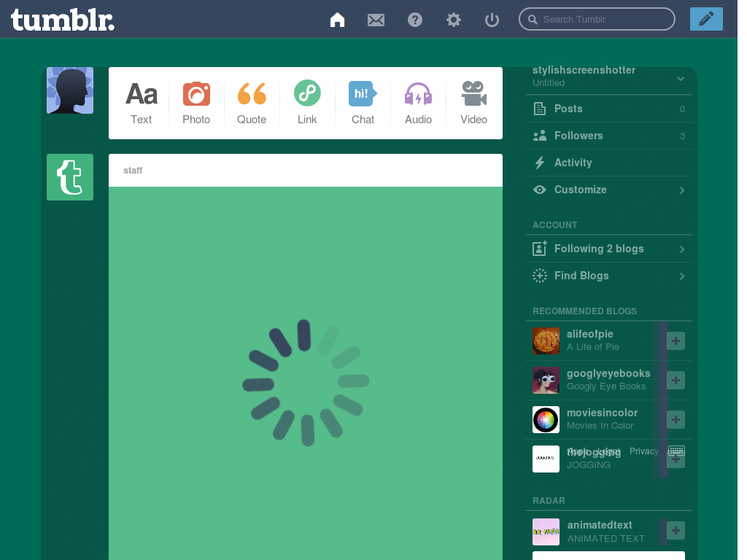747x560 pixels.
Task: Click the log out power icon
Action: pyautogui.click(x=492, y=20)
